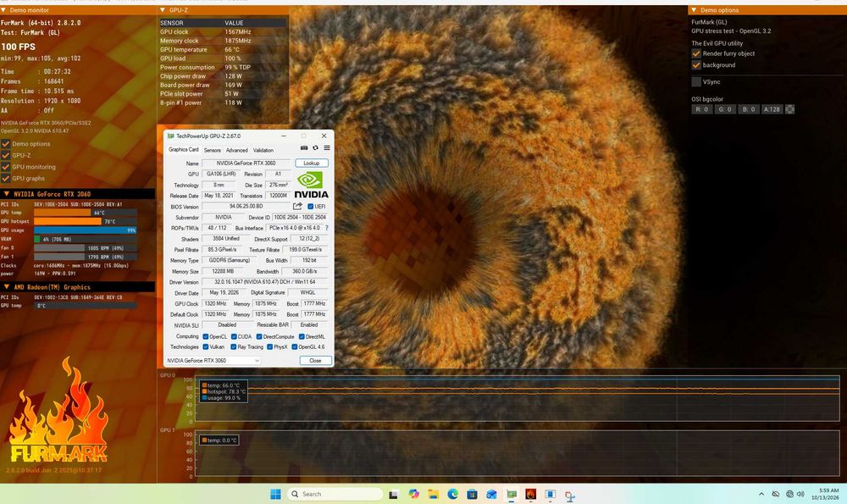Image resolution: width=847 pixels, height=504 pixels.
Task: Click the R:0 color value field
Action: (701, 109)
